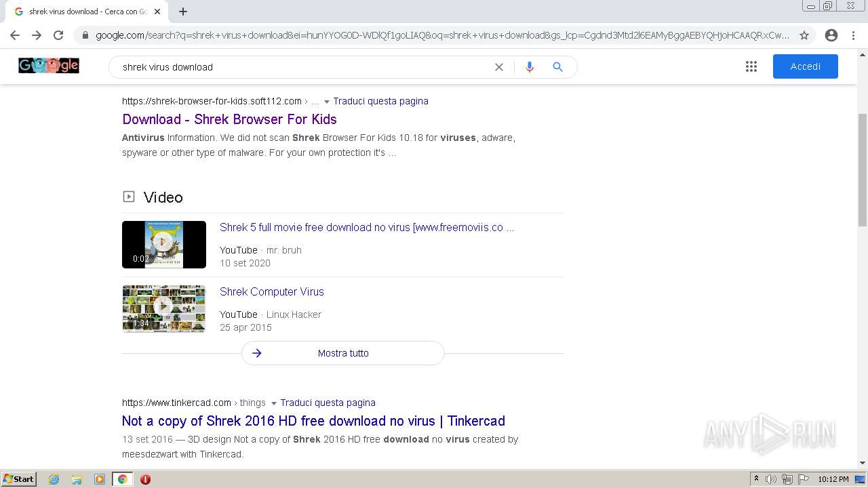Reload the current page

(x=58, y=35)
